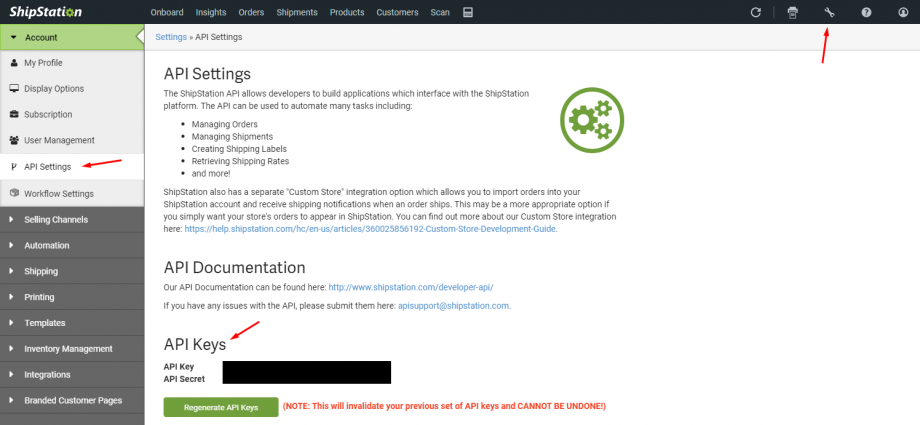
Task: Open the printer icon in header
Action: pyautogui.click(x=792, y=12)
